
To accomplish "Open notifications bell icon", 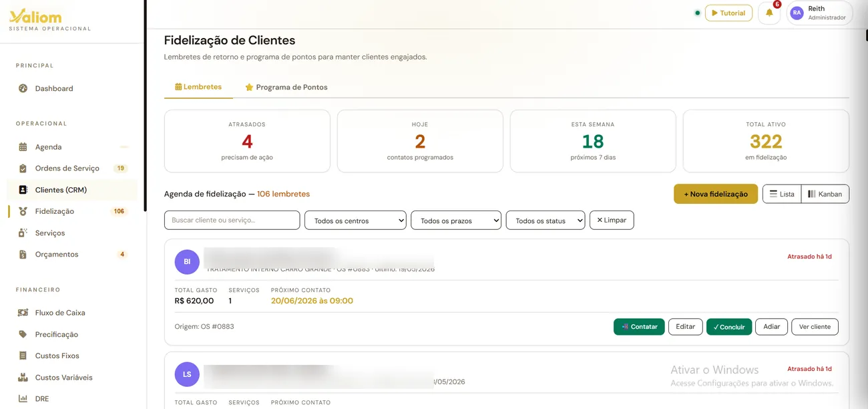I will pyautogui.click(x=769, y=13).
